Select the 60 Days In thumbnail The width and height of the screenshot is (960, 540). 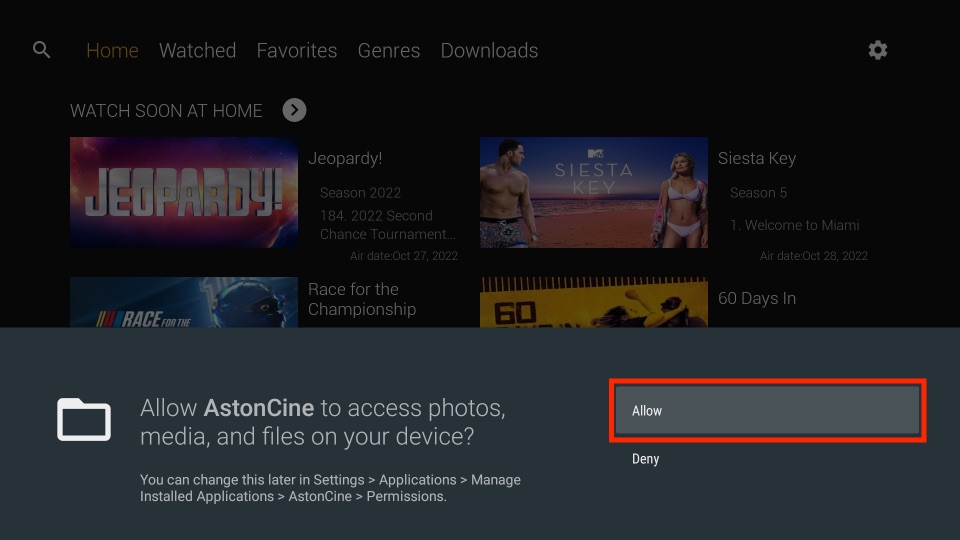(594, 302)
